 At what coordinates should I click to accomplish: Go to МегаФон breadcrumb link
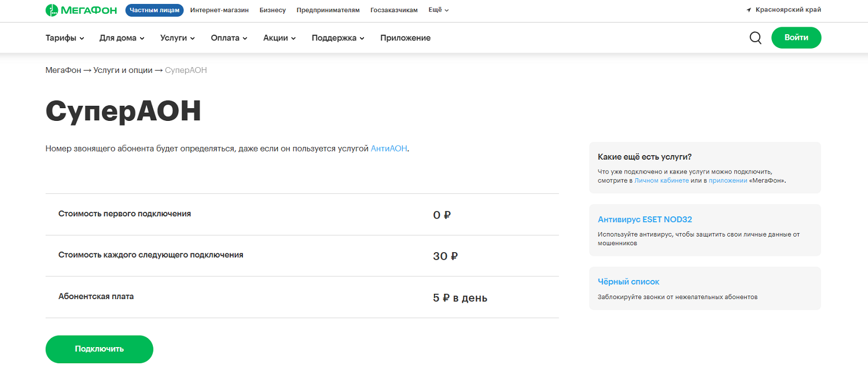[x=64, y=70]
